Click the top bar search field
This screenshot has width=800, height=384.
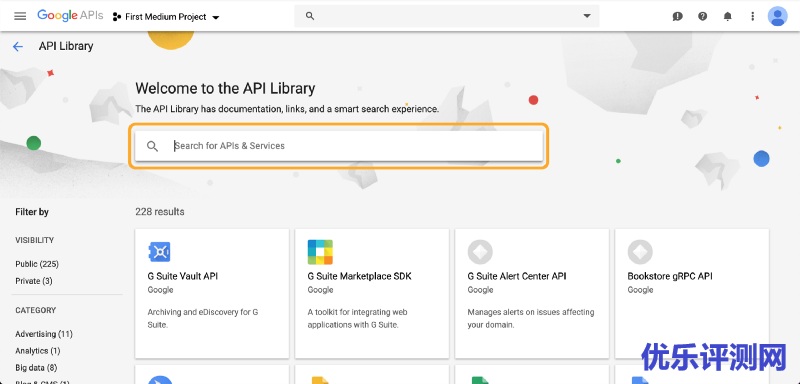pyautogui.click(x=447, y=16)
